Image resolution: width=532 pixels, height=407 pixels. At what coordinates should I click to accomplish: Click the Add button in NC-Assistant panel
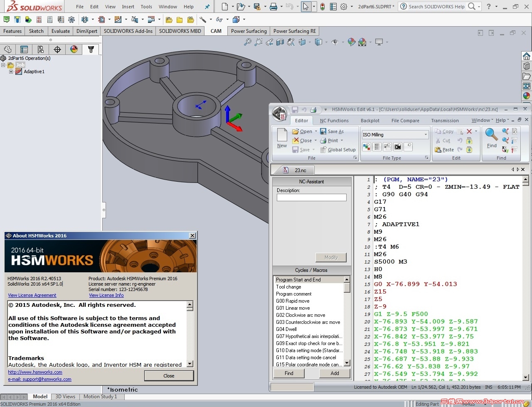pyautogui.click(x=335, y=373)
